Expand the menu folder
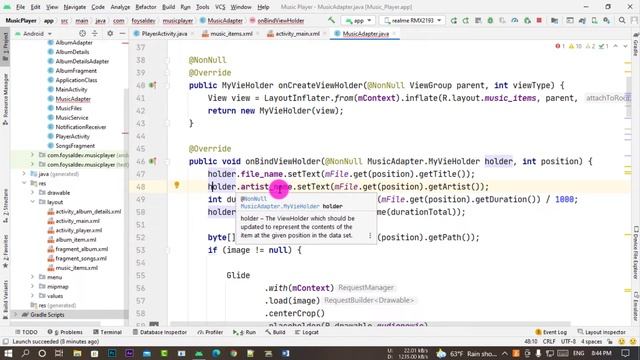Image resolution: width=640 pixels, height=360 pixels. tap(32, 277)
